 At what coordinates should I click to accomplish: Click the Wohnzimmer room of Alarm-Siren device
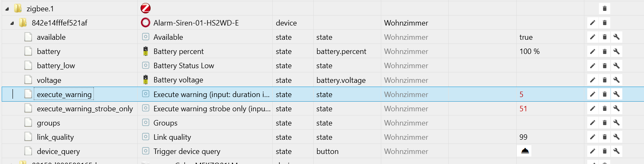pyautogui.click(x=406, y=23)
